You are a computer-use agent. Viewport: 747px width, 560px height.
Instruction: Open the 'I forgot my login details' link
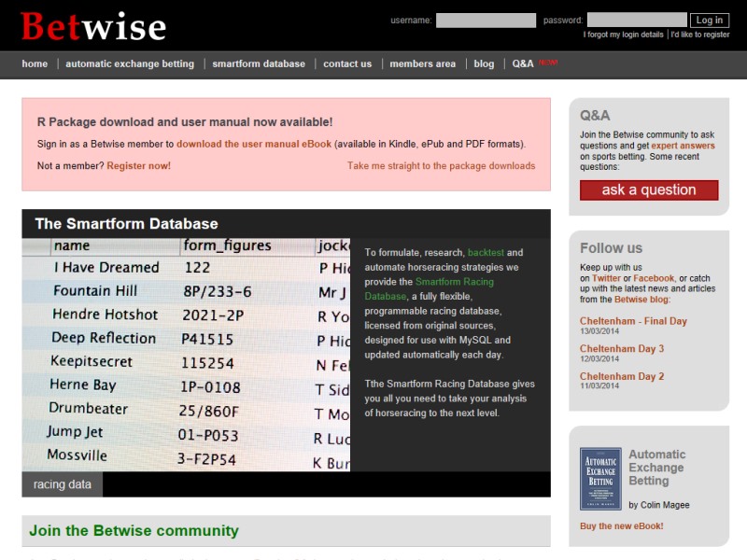[x=623, y=35]
